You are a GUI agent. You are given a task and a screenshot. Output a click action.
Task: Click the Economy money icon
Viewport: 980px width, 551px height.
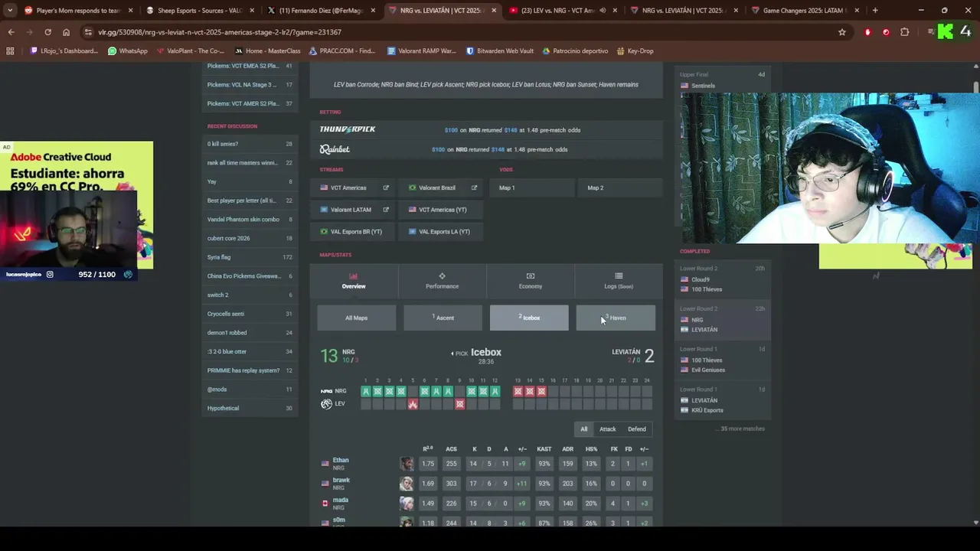[531, 276]
